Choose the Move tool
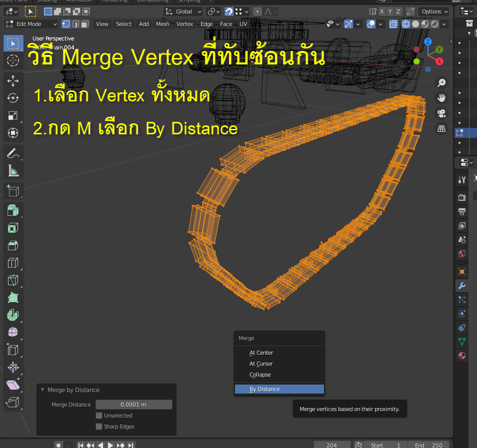Screen dimensions: 477x448 pos(13,81)
